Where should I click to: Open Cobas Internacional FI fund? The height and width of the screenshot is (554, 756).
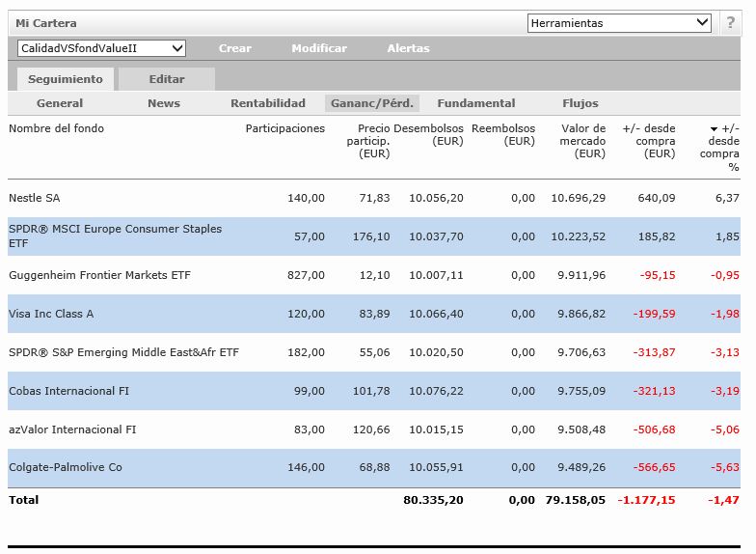pos(68,391)
